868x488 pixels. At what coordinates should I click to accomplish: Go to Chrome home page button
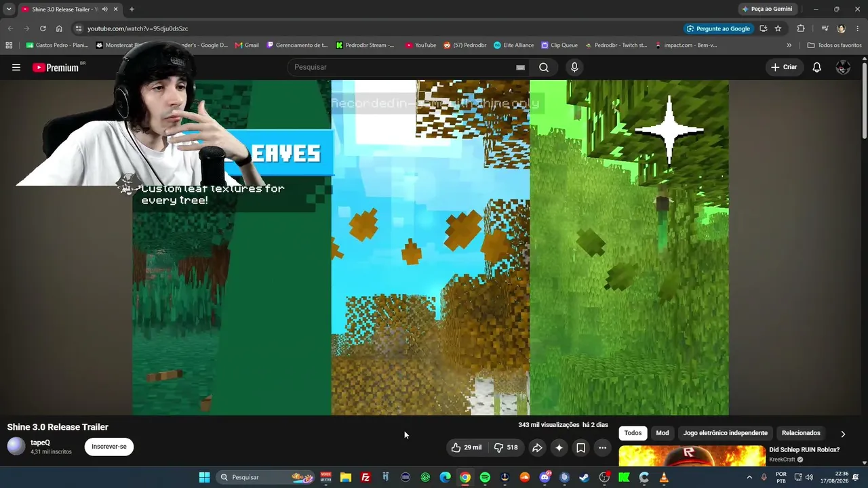pyautogui.click(x=59, y=28)
